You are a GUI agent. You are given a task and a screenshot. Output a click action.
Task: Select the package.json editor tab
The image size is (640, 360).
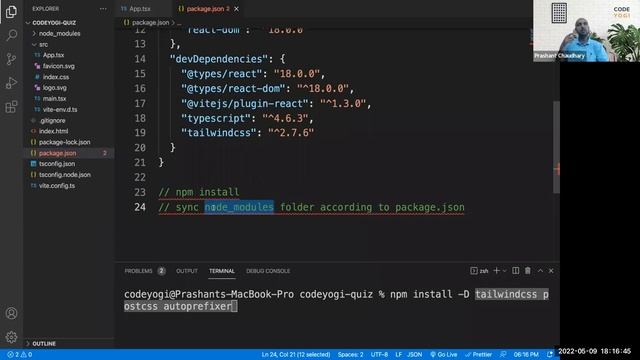point(205,9)
